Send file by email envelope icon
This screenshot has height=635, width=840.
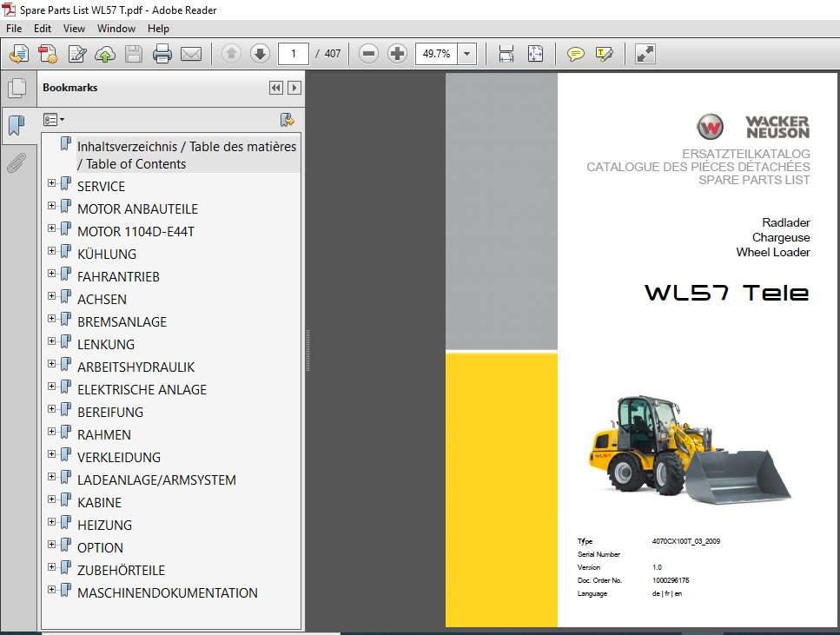pyautogui.click(x=191, y=54)
